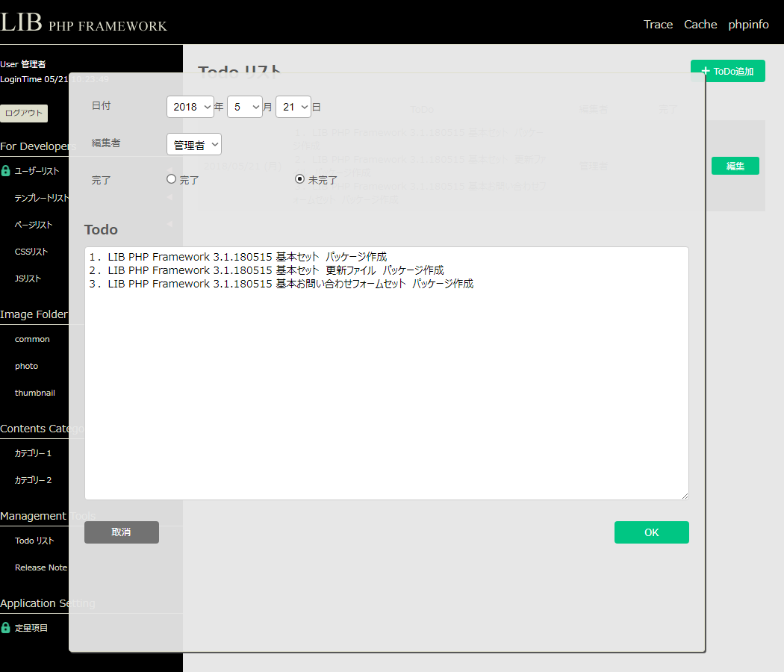The height and width of the screenshot is (672, 784).
Task: Click the LIB PHP Framework logo
Action: pos(84,22)
